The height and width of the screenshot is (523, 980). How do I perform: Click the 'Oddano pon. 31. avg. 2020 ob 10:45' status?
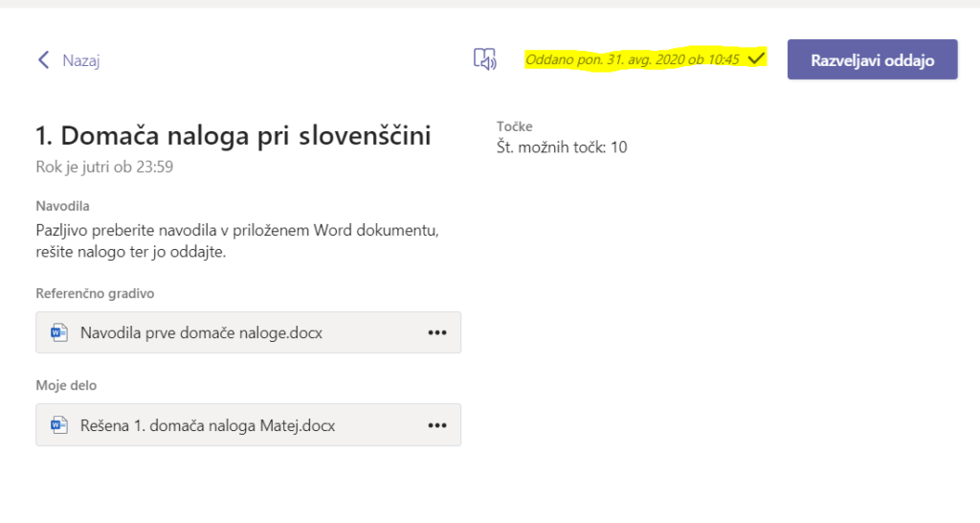pos(632,59)
